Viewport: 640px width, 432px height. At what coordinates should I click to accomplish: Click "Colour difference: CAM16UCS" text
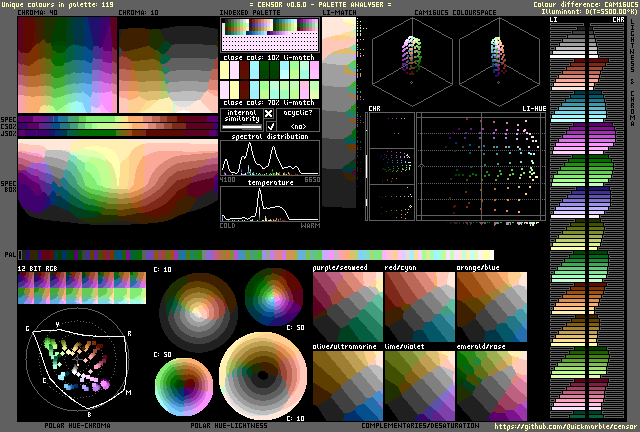(585, 4)
